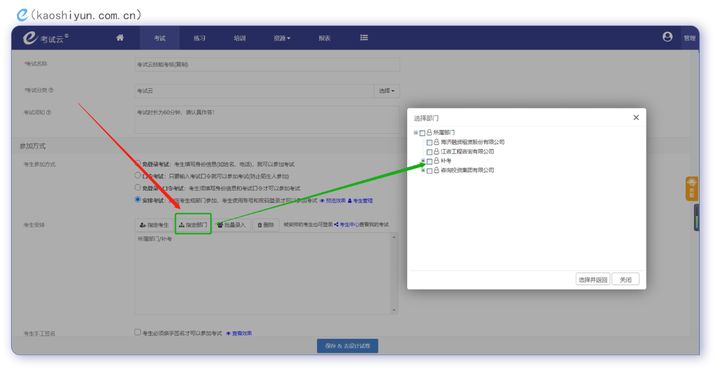The image size is (720, 376).
Task: Select the 所属部门 tree label
Action: tap(444, 132)
